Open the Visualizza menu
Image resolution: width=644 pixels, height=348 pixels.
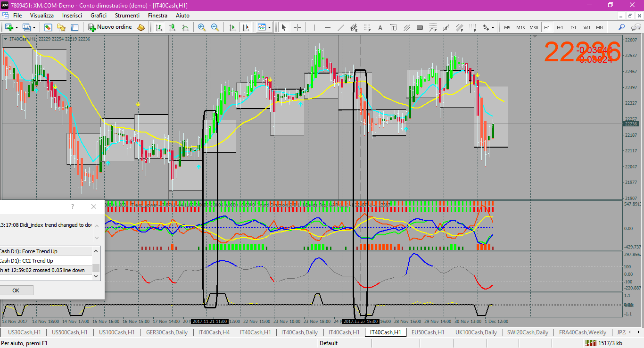[x=42, y=16]
